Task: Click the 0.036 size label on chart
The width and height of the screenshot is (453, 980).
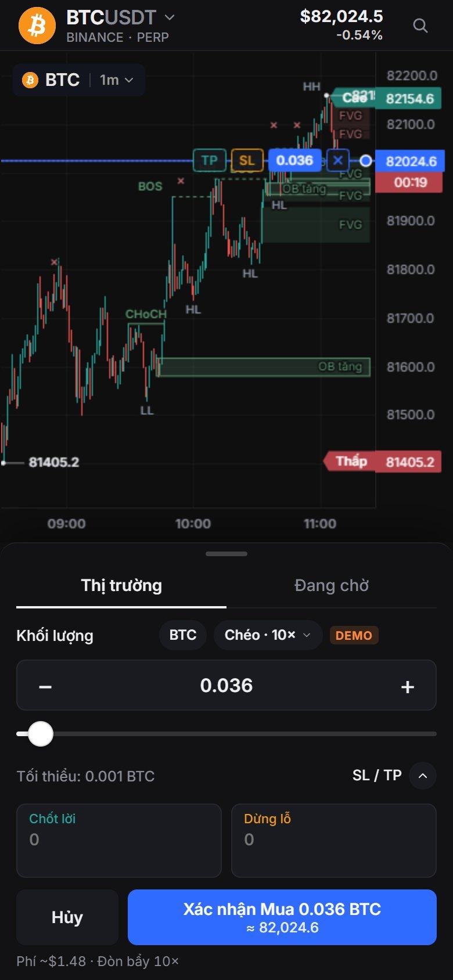Action: pyautogui.click(x=294, y=160)
